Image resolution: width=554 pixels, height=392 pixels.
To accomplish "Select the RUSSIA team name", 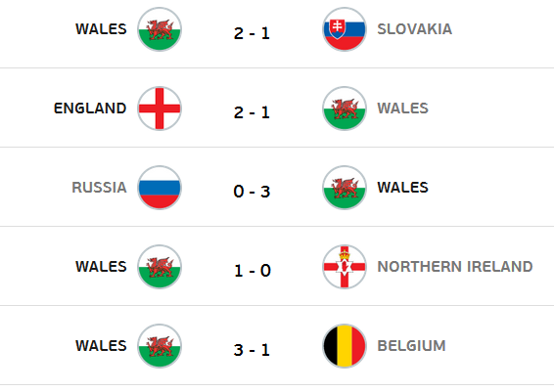I will (x=99, y=188).
